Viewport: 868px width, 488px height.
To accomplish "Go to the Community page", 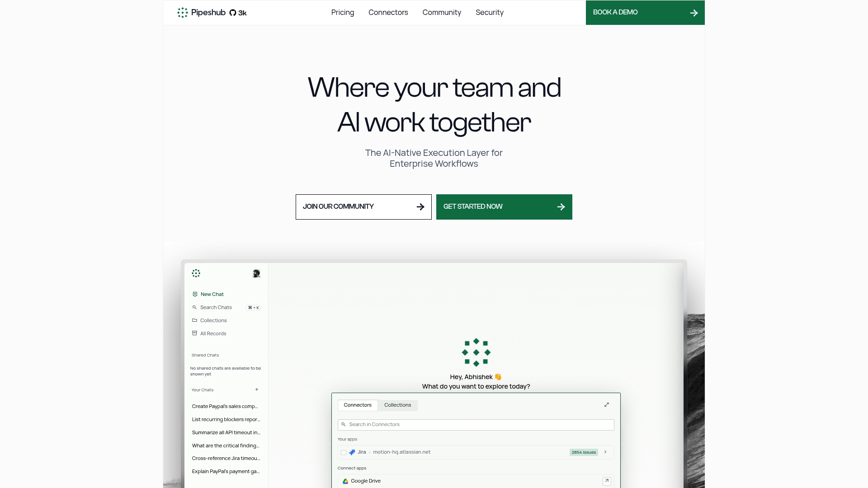I will tap(442, 13).
